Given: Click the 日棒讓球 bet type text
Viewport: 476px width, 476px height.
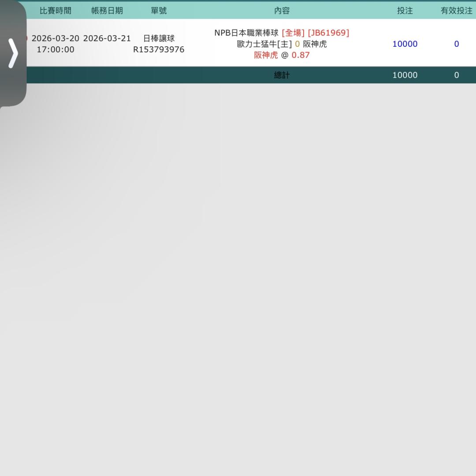Looking at the screenshot, I should point(159,38).
